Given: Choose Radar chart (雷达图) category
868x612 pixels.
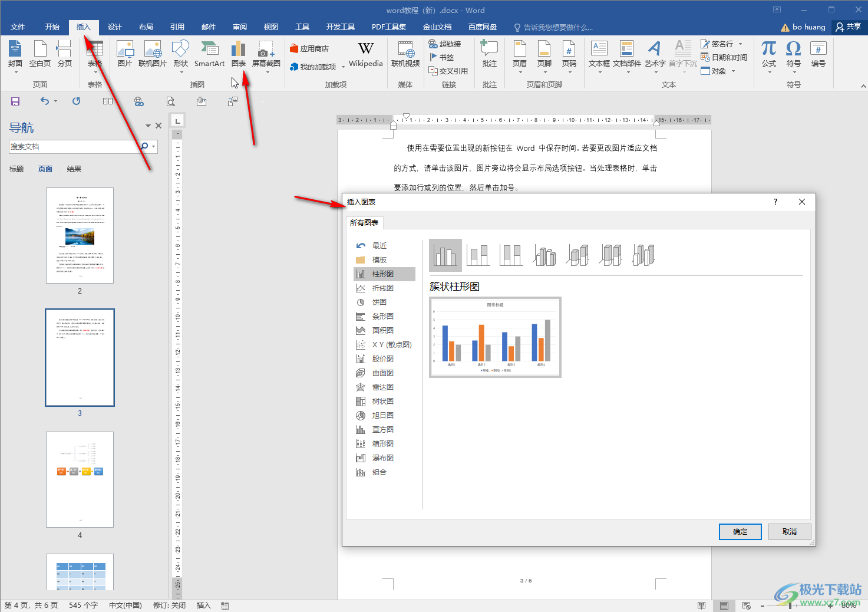Looking at the screenshot, I should tap(384, 387).
